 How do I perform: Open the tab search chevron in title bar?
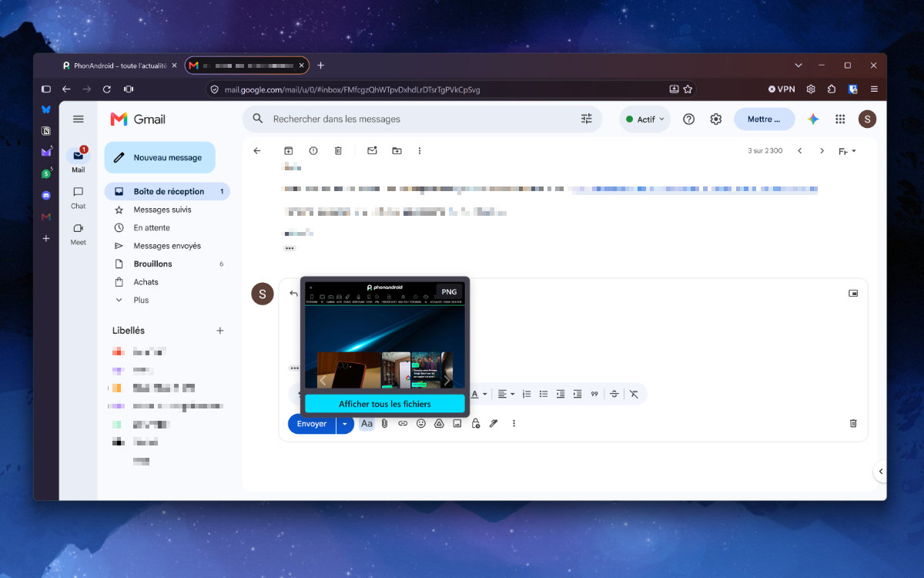798,66
